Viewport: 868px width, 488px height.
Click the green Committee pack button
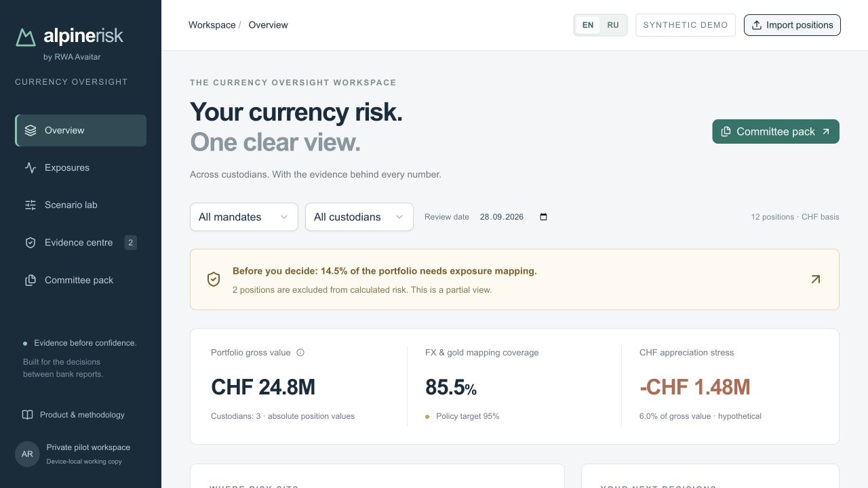pyautogui.click(x=776, y=131)
